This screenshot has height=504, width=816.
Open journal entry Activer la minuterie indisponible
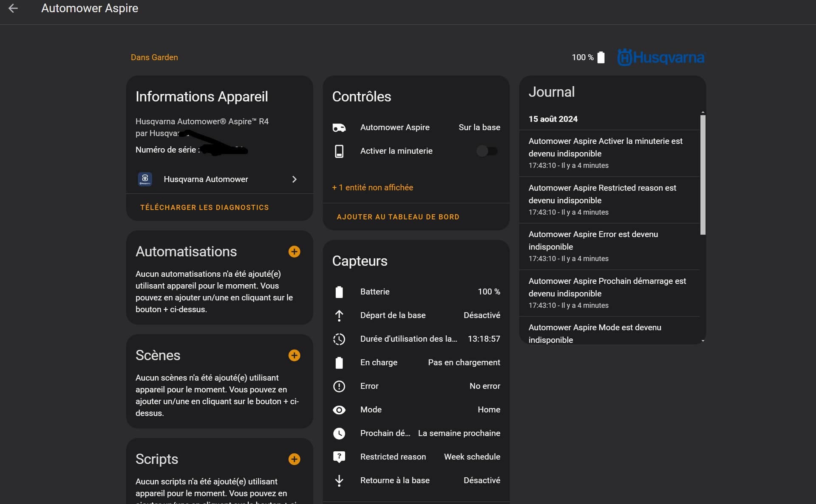[x=609, y=153]
